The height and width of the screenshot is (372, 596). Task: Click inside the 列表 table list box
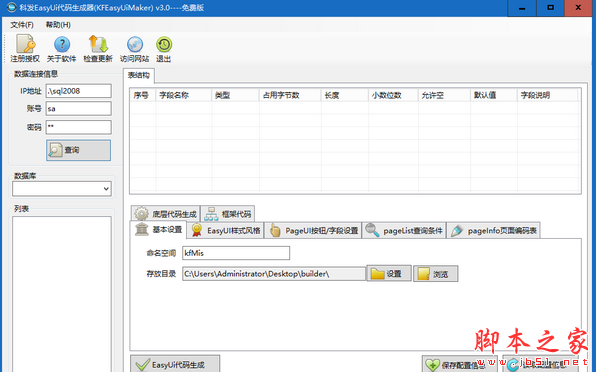pos(62,294)
